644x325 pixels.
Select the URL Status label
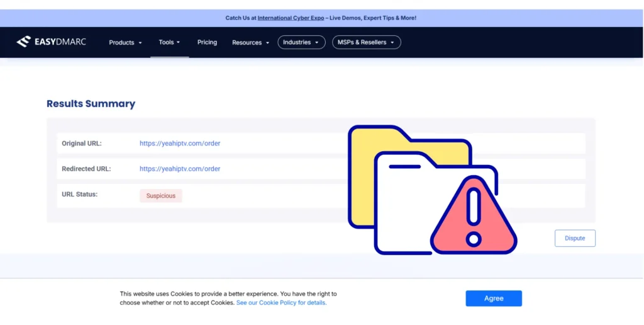click(79, 195)
